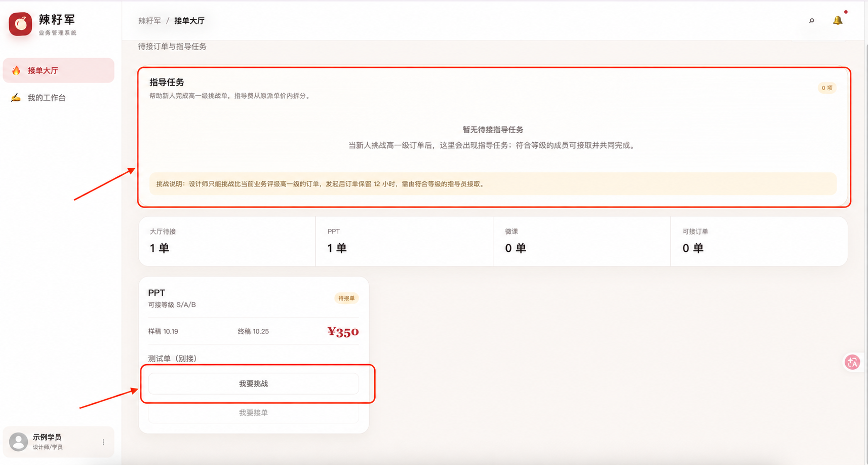Screen dimensions: 868x465
Task: Click the 辣籽军 red apple logo
Action: 20,24
